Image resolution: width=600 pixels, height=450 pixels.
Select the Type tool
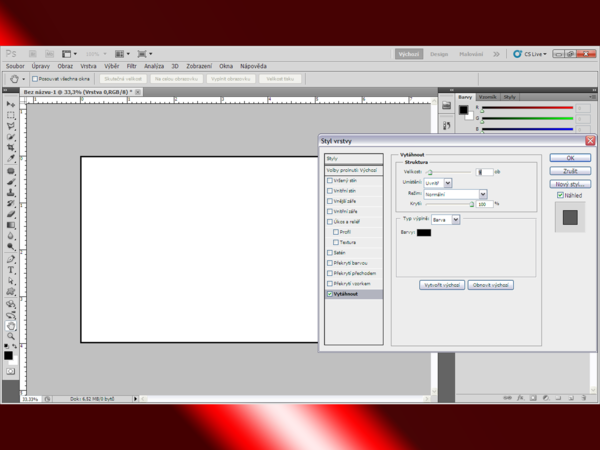(11, 270)
